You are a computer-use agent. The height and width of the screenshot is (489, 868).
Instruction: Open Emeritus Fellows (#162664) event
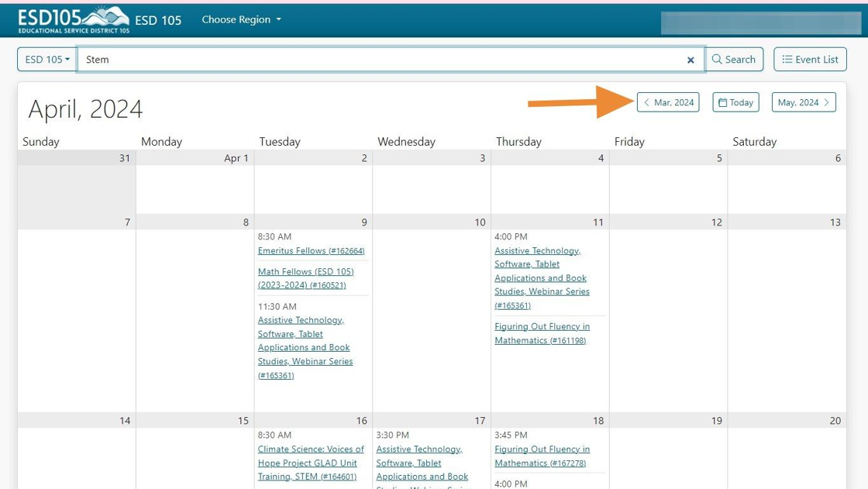click(x=311, y=251)
